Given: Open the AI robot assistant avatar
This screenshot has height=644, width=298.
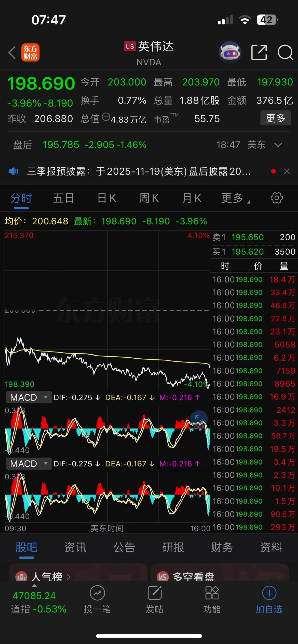Looking at the screenshot, I should point(230,52).
